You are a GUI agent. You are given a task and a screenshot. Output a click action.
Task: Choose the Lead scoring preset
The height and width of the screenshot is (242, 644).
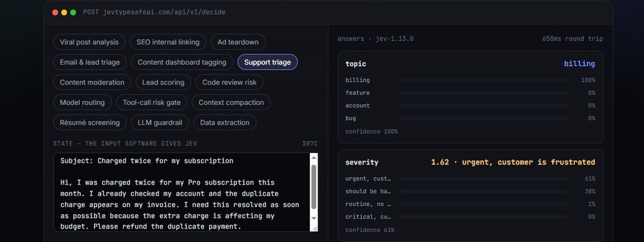pyautogui.click(x=163, y=83)
